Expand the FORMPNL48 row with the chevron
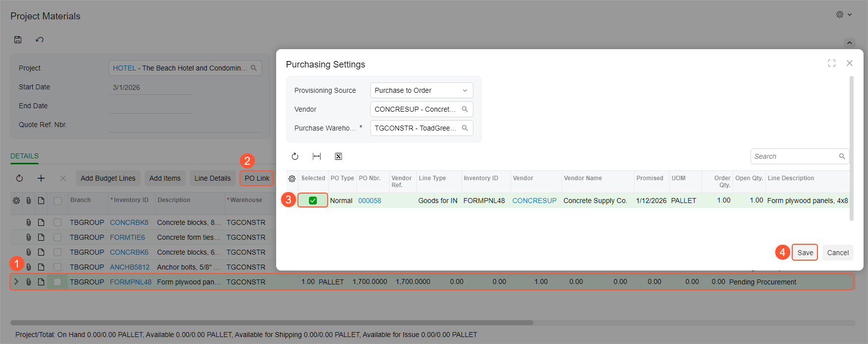 pos(16,281)
